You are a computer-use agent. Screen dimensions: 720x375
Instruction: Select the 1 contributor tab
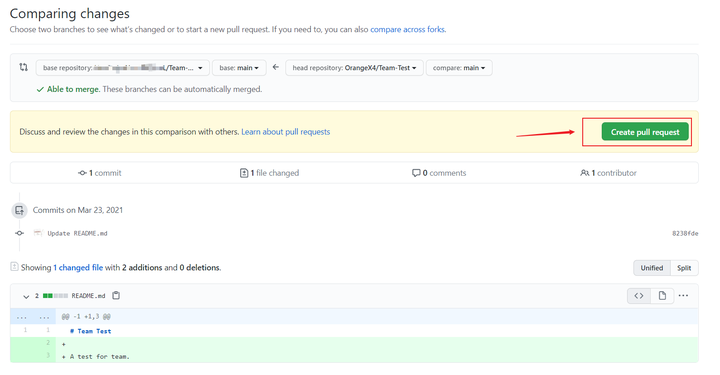coord(608,173)
